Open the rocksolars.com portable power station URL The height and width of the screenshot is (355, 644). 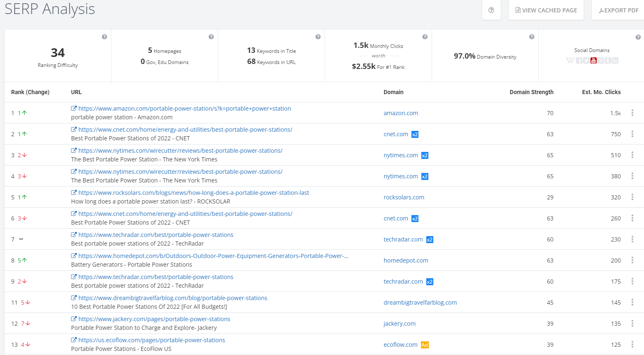[x=193, y=193]
